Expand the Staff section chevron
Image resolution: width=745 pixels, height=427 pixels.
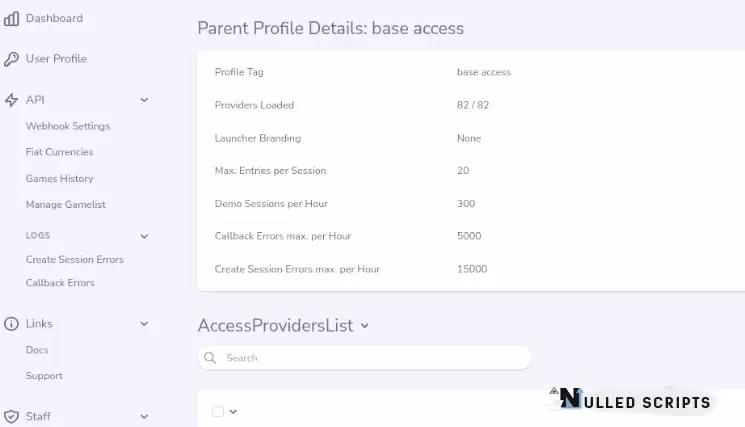(x=144, y=417)
